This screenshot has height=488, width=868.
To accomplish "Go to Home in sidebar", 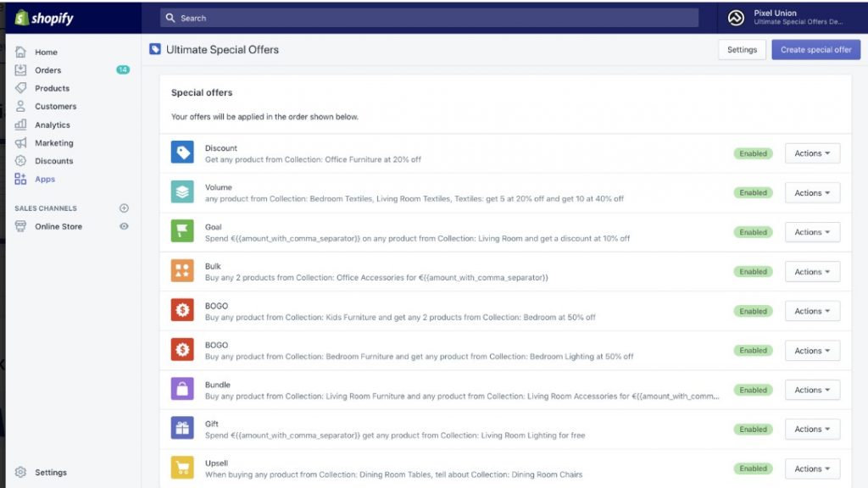I will (46, 52).
